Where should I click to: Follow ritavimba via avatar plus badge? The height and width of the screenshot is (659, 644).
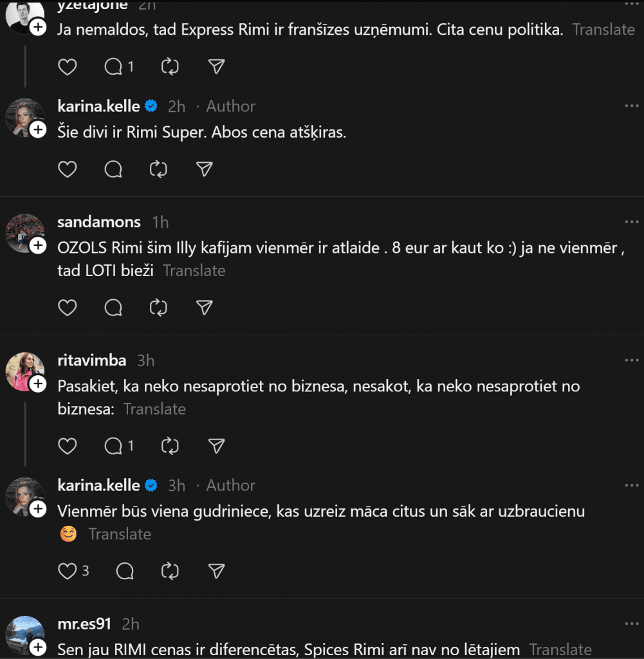38,384
